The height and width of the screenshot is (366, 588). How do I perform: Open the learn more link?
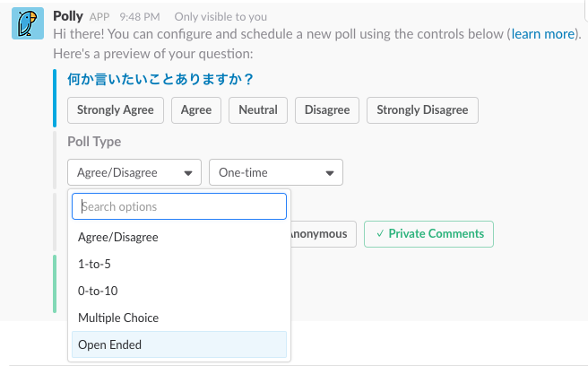(x=543, y=34)
